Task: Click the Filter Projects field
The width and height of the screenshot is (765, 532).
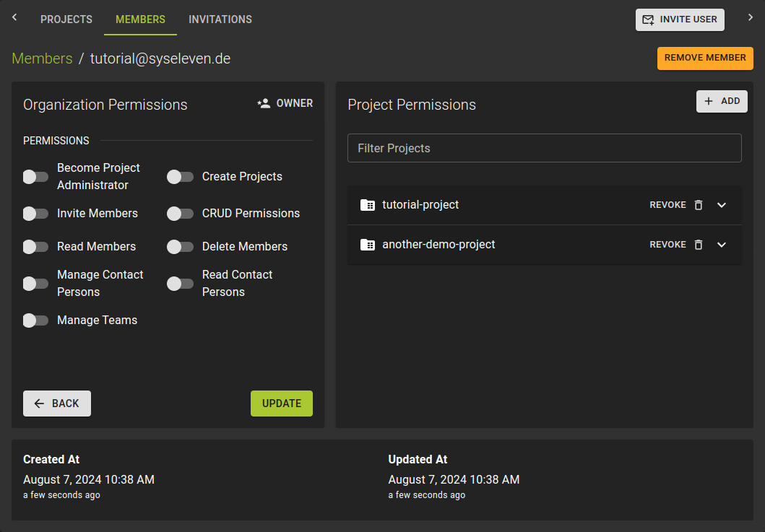Action: click(x=545, y=148)
